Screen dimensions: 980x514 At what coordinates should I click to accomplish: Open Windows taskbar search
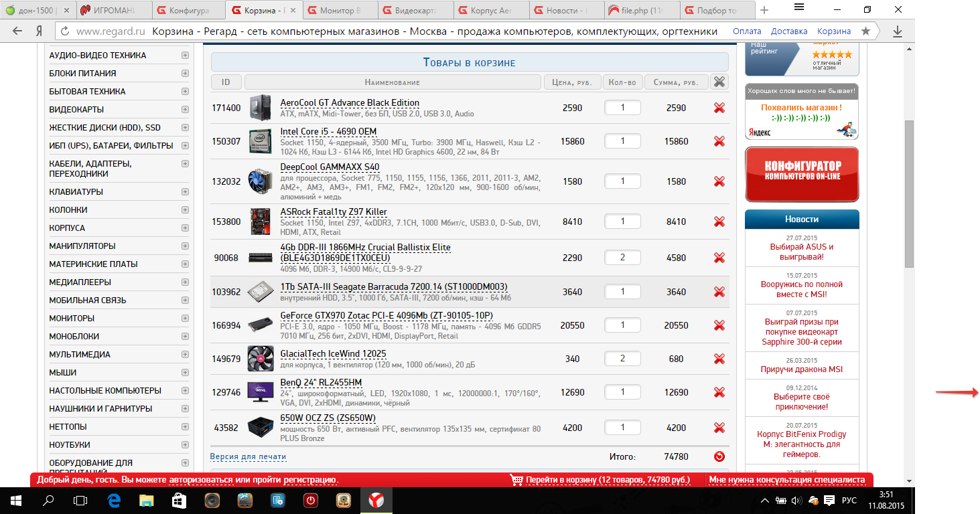[x=48, y=501]
